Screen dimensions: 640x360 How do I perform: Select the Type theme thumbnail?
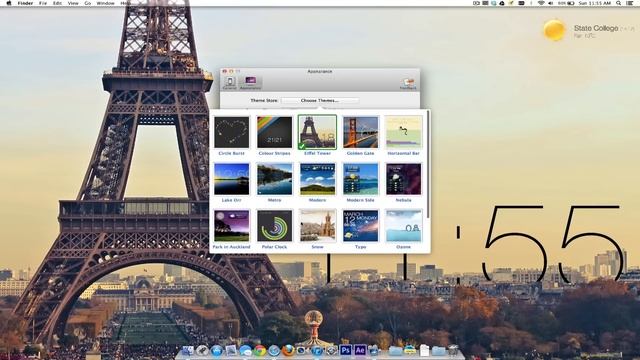pos(360,226)
